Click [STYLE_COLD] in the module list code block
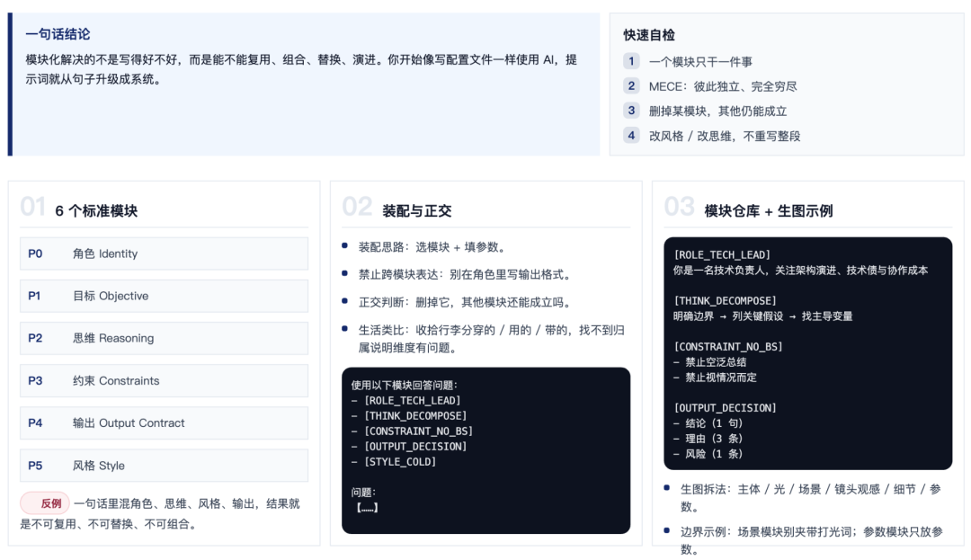 [x=399, y=462]
